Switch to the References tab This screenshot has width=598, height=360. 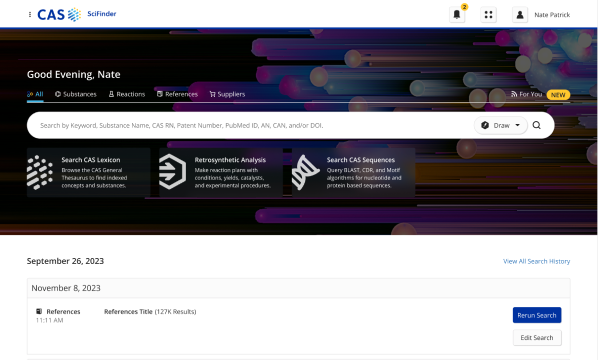(x=177, y=94)
